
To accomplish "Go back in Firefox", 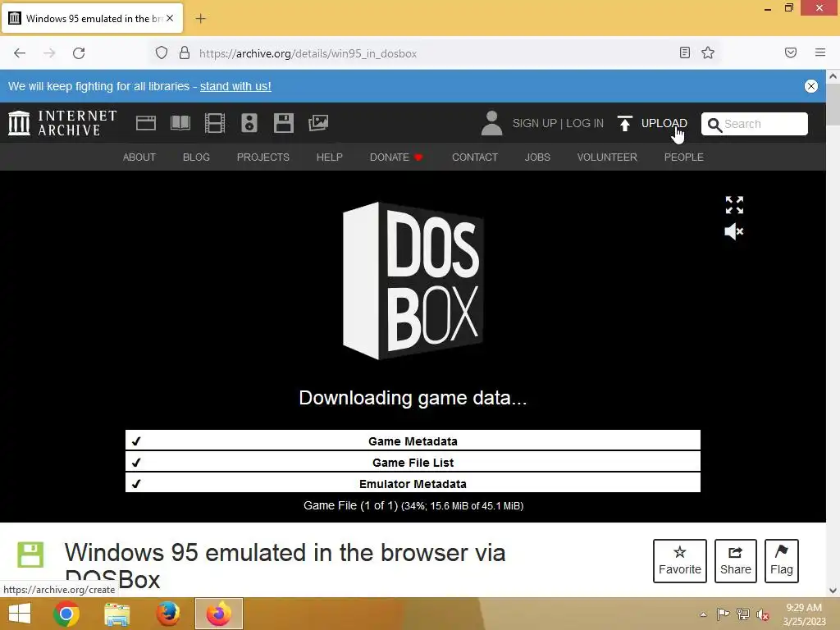I will coord(20,53).
